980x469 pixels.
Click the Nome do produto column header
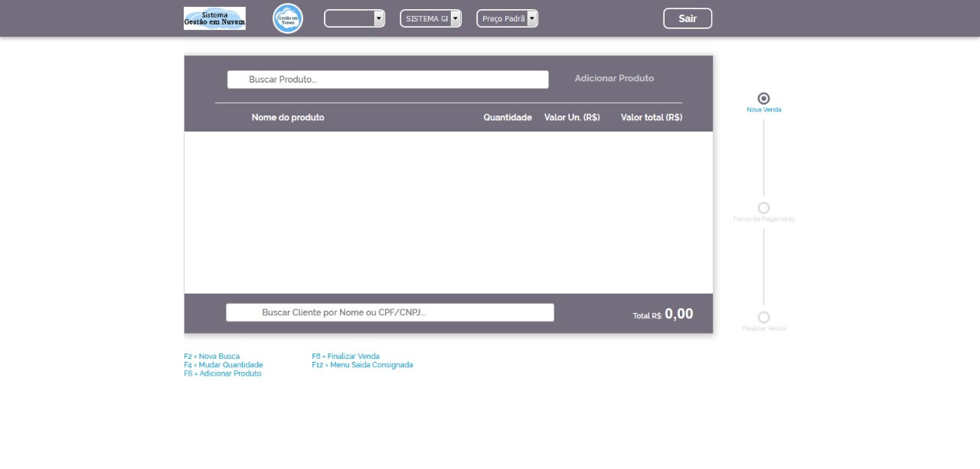tap(288, 117)
